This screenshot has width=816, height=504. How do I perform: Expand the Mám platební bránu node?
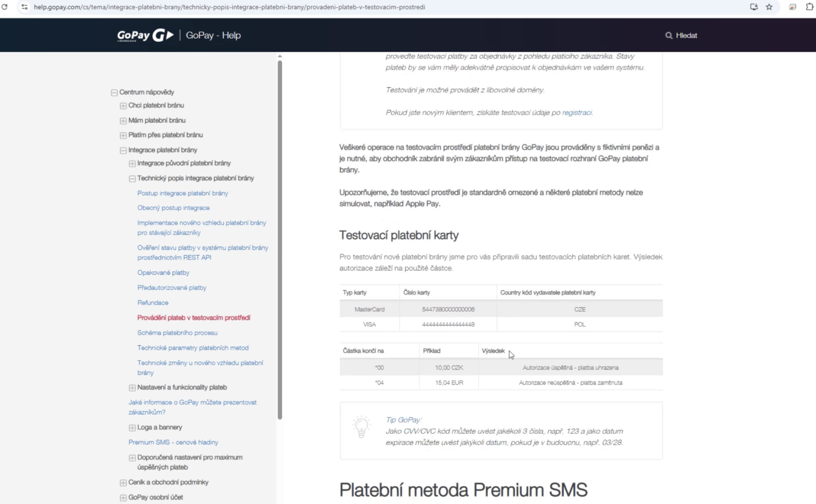[x=123, y=121]
